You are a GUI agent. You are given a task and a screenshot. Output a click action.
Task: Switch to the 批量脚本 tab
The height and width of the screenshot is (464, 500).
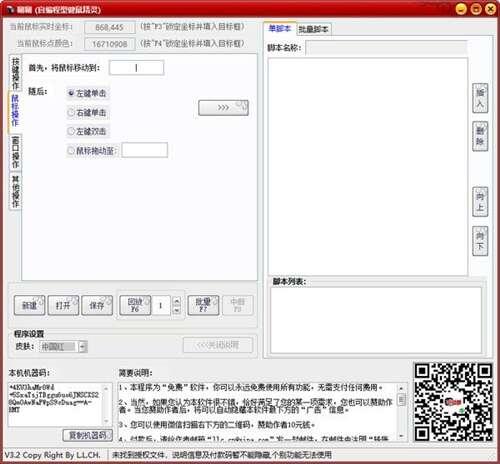pos(313,29)
